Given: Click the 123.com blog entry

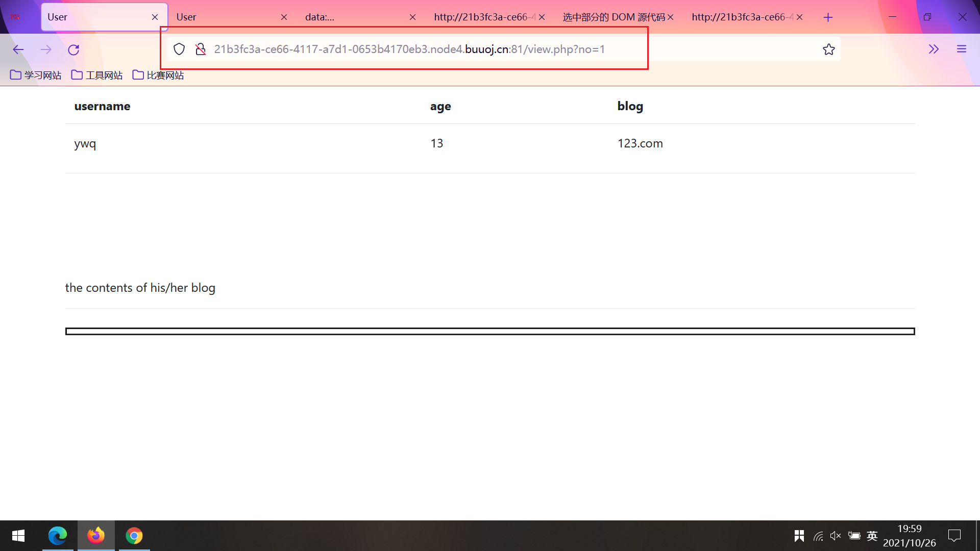Looking at the screenshot, I should [640, 143].
